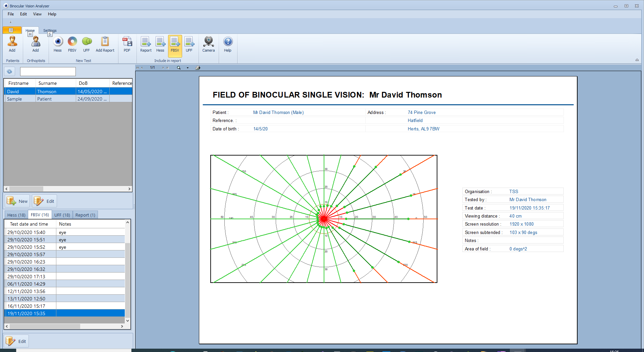This screenshot has width=644, height=352.
Task: Export the report as PDF
Action: tap(127, 44)
